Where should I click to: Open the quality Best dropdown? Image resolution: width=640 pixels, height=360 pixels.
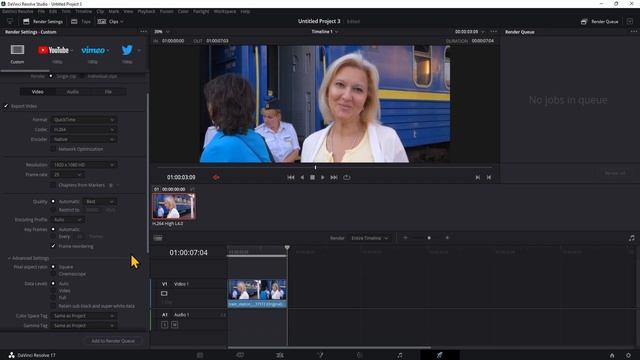coord(100,202)
